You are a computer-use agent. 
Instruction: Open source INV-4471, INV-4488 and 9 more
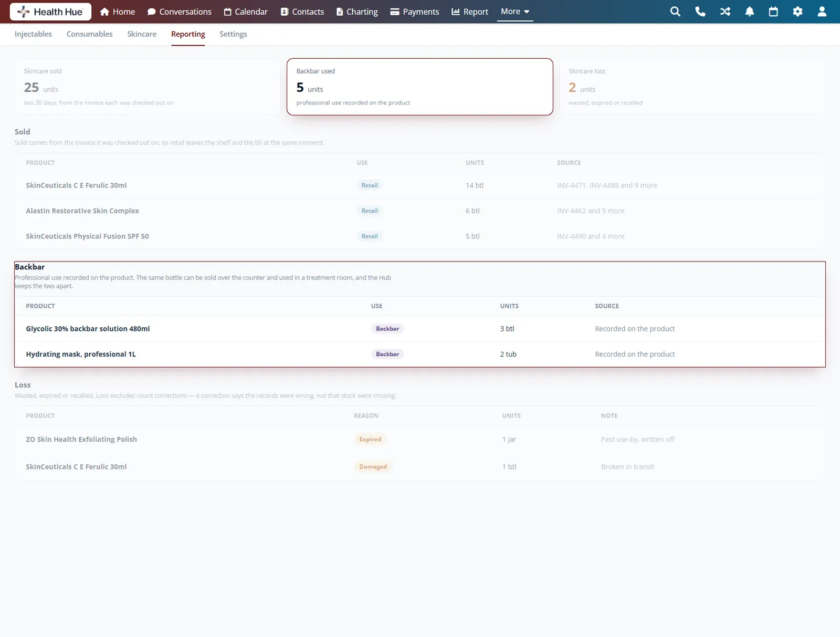coord(607,185)
